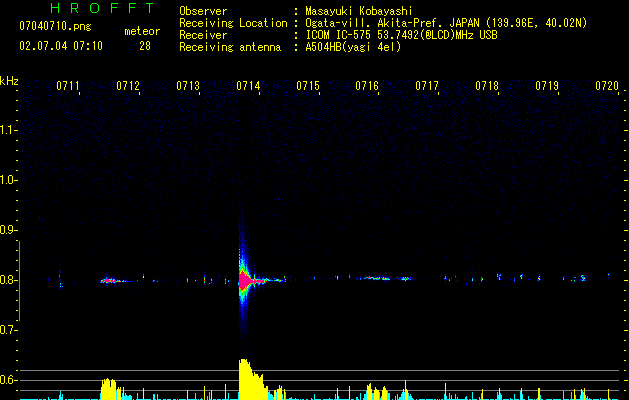Click time marker 0718
The width and height of the screenshot is (629, 400).
point(487,86)
